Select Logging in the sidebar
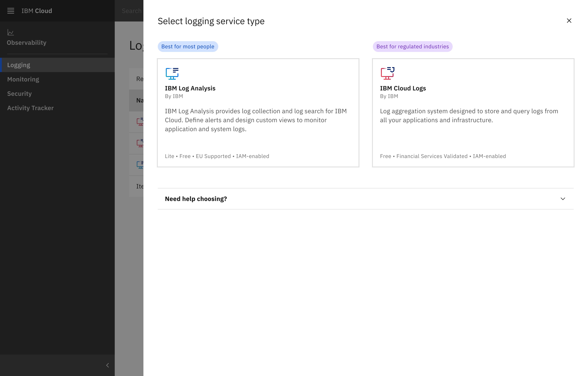588x376 pixels. point(57,65)
